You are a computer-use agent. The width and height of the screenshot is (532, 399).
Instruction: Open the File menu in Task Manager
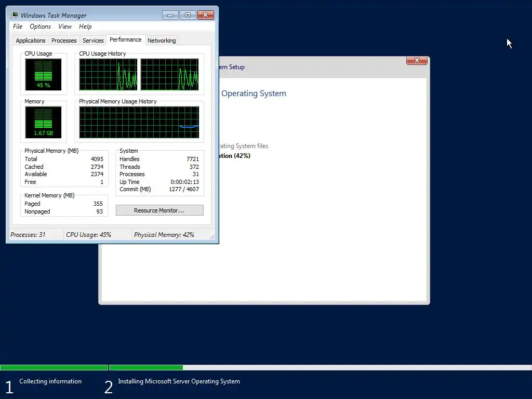click(x=18, y=26)
